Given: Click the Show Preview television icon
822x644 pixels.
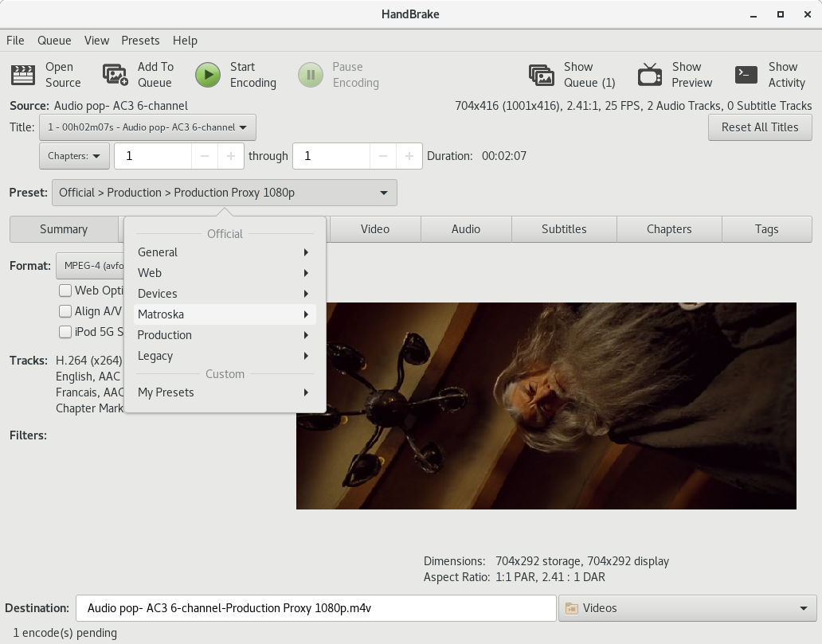Looking at the screenshot, I should pyautogui.click(x=649, y=75).
